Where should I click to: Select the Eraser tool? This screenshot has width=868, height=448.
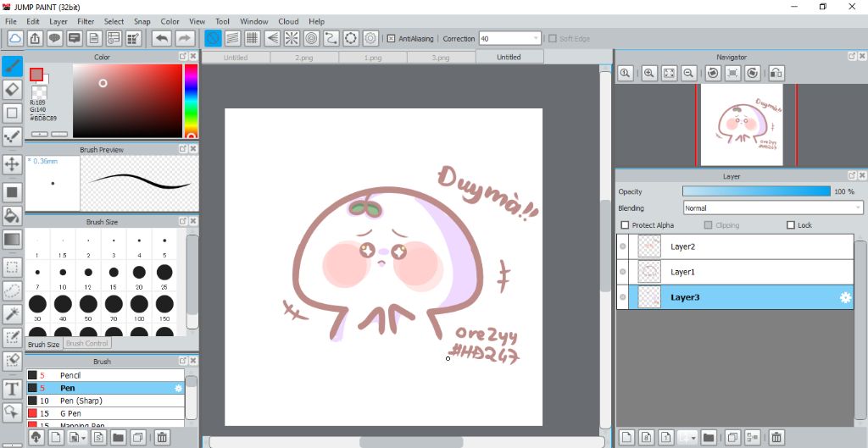pos(12,89)
